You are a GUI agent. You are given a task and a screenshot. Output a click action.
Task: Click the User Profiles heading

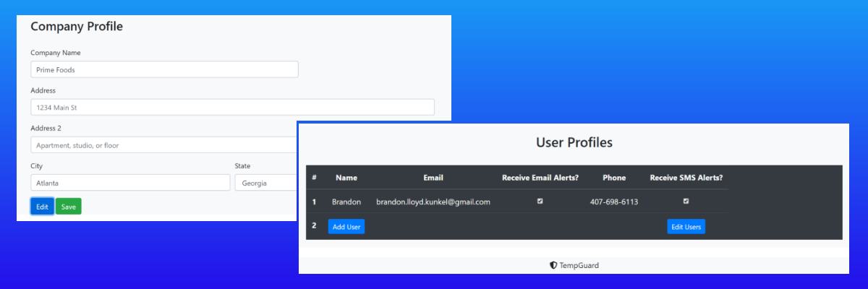point(574,142)
